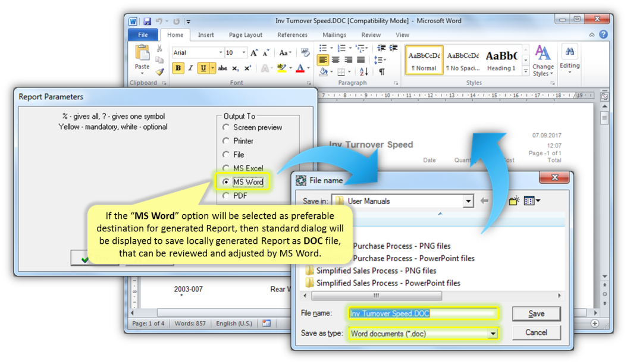Click the File name input field

point(424,313)
